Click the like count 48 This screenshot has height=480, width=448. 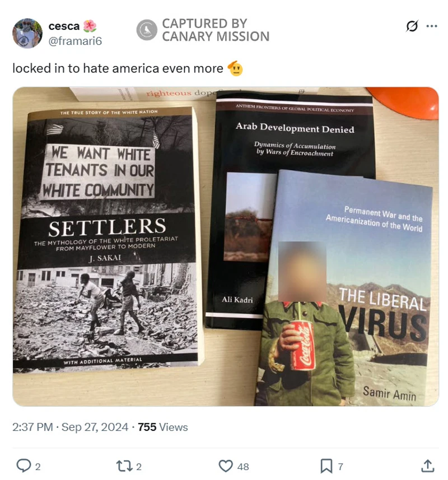(x=243, y=467)
